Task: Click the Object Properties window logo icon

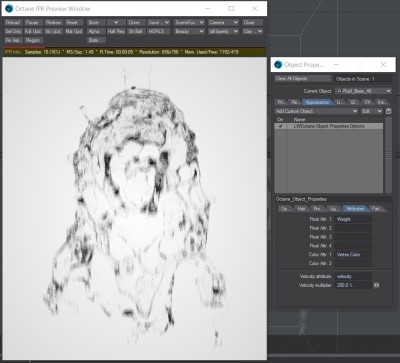Action: click(278, 65)
